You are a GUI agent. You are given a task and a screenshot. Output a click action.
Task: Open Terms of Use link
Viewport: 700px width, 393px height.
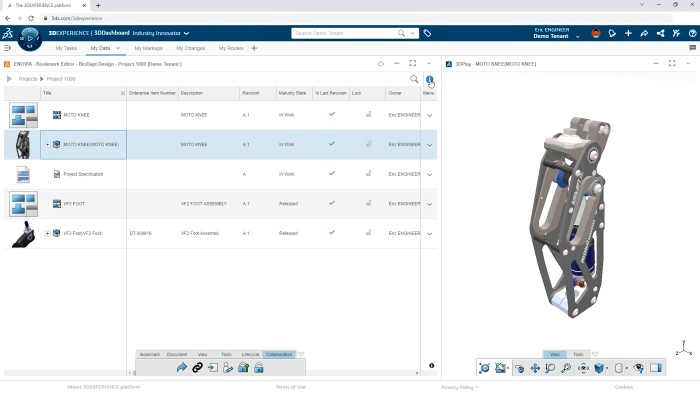tap(291, 387)
